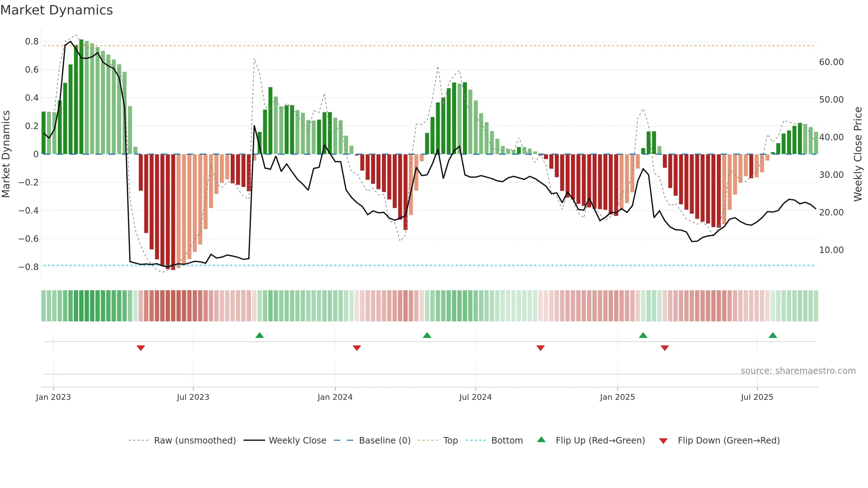The height and width of the screenshot is (488, 868).
Task: Click the Jul 2023 x-axis label
Action: click(x=193, y=397)
